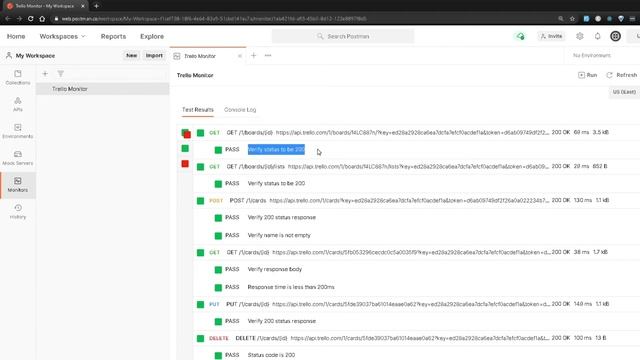Go to Home menu
Image resolution: width=640 pixels, height=360 pixels.
tap(16, 36)
